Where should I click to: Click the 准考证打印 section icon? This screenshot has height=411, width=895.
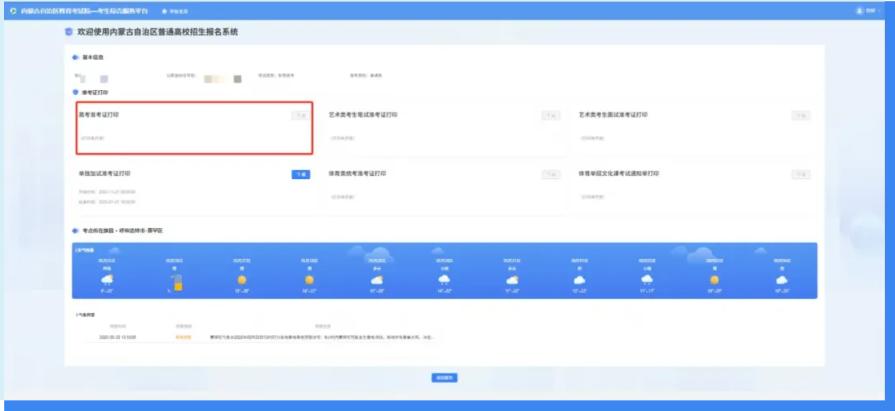coord(75,92)
